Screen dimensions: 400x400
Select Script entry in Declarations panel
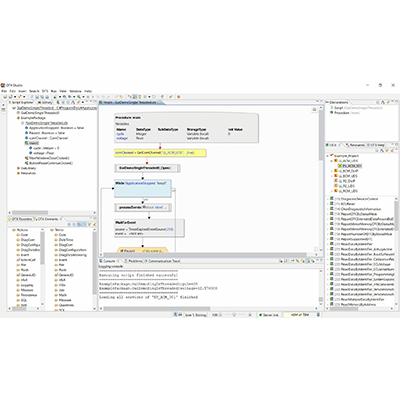click(x=355, y=108)
